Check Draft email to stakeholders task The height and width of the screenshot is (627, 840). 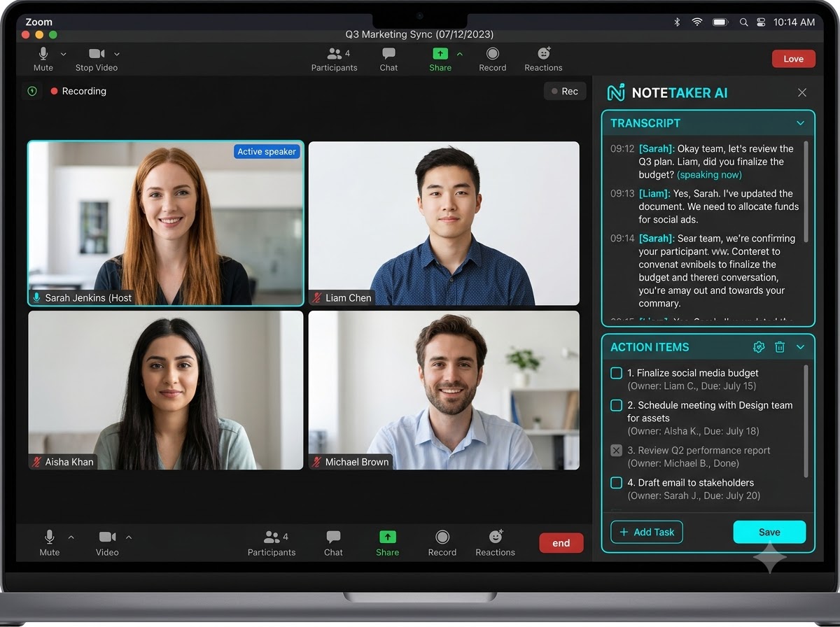616,483
